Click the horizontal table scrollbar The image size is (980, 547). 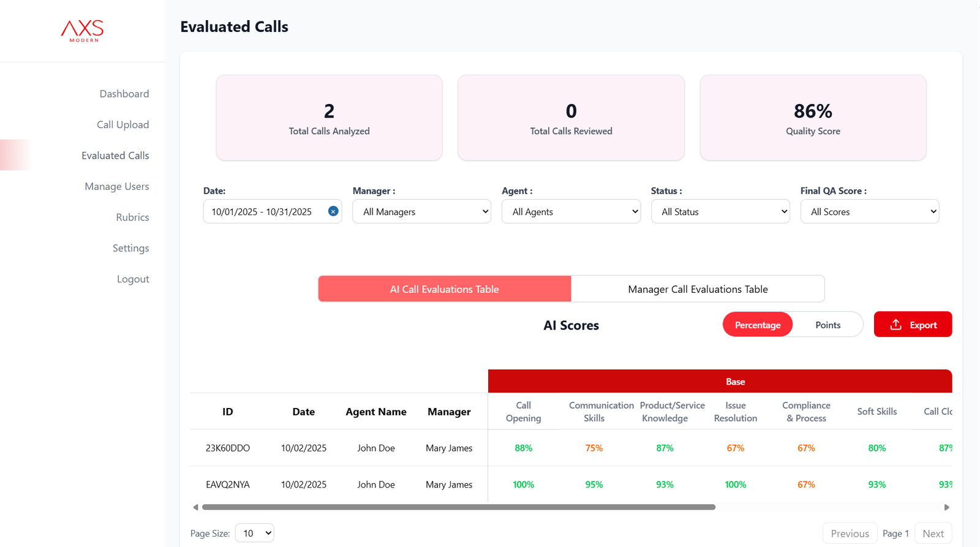point(458,507)
